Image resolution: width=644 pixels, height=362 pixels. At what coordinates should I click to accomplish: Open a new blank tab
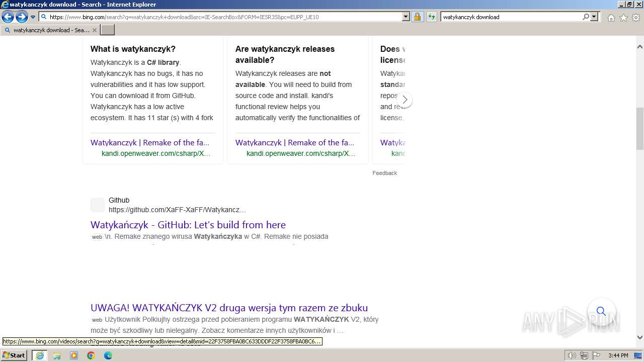pos(108,30)
